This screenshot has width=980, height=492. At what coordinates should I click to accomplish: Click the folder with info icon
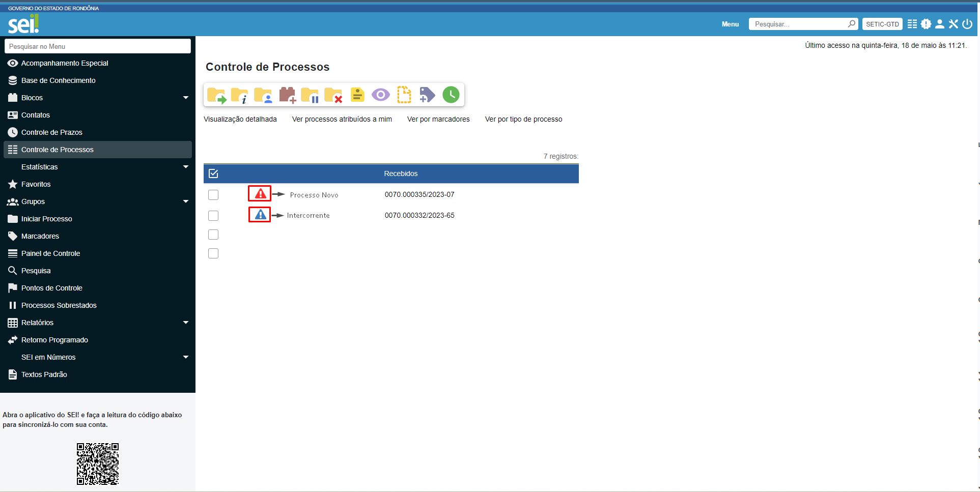pyautogui.click(x=239, y=95)
